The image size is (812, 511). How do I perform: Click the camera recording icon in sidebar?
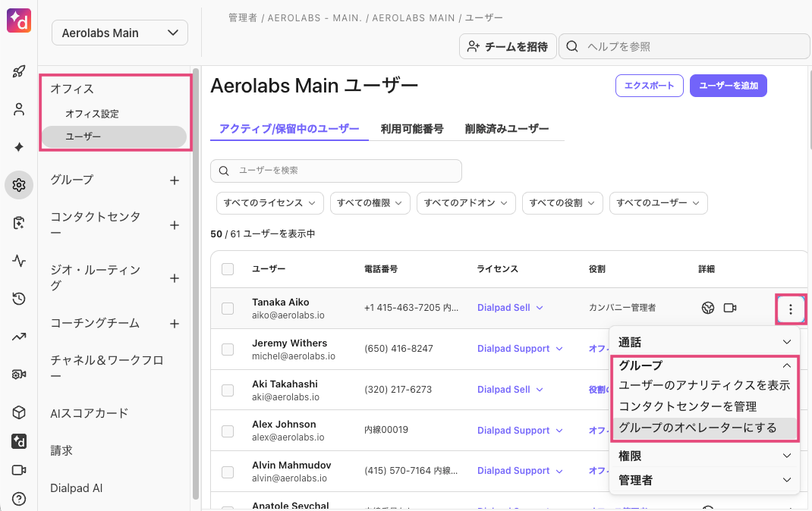pos(19,375)
